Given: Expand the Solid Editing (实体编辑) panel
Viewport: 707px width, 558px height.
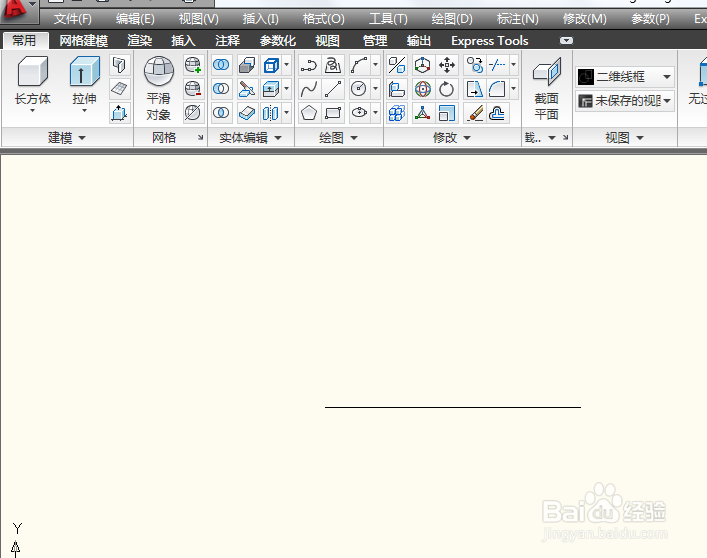Looking at the screenshot, I should (250, 137).
